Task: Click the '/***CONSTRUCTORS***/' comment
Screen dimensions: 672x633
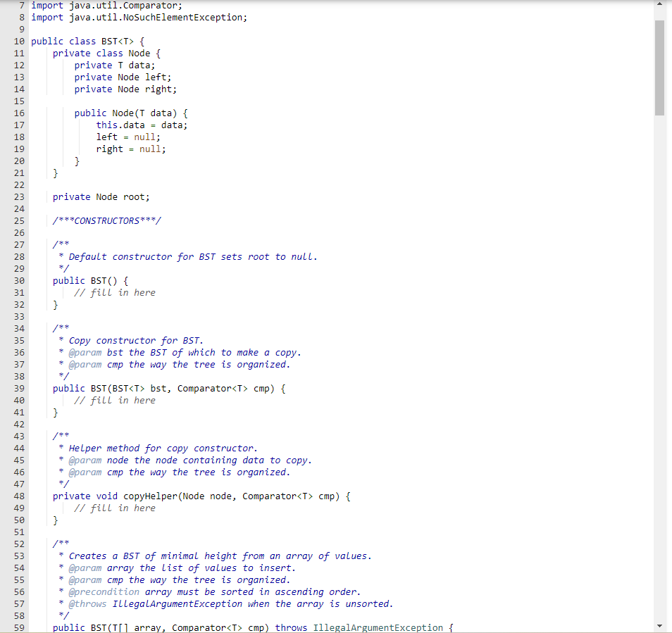Action: 106,220
